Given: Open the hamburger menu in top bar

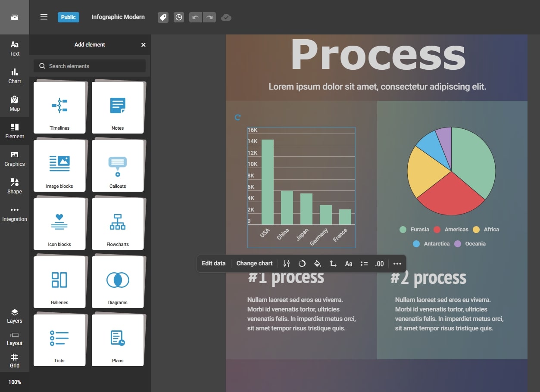Looking at the screenshot, I should (x=44, y=17).
